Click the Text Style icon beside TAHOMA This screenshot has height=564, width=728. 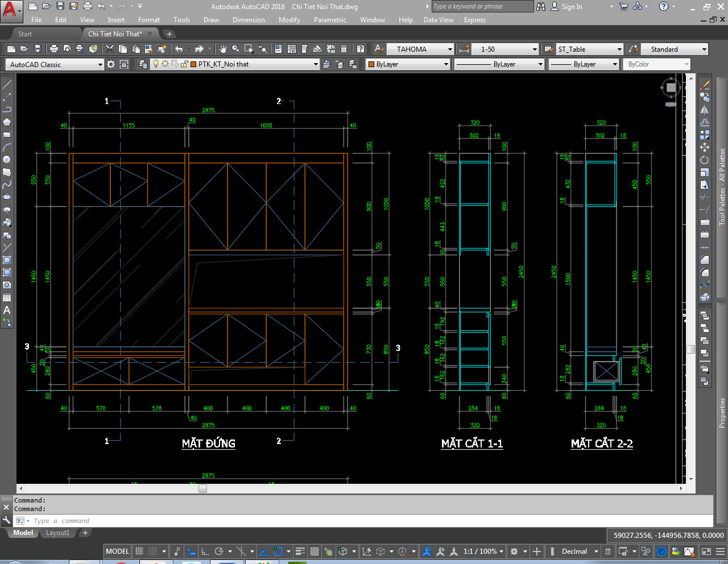click(x=379, y=49)
